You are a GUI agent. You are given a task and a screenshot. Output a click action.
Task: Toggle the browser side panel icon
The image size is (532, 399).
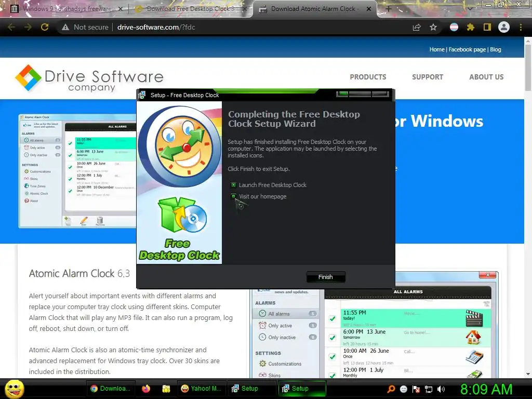487,27
